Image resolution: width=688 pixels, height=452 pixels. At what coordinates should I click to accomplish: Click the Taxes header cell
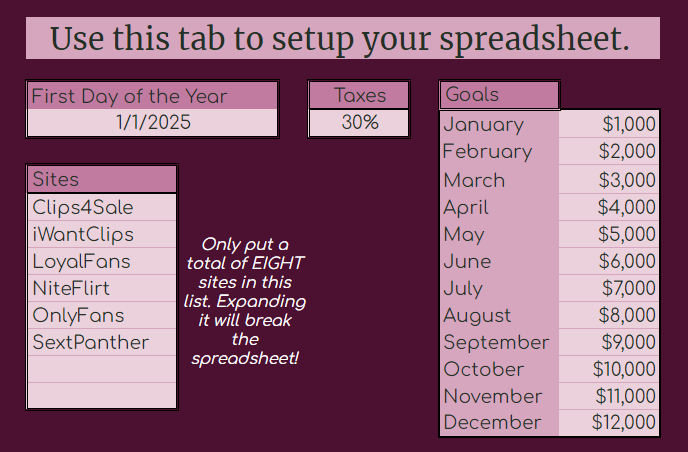359,95
